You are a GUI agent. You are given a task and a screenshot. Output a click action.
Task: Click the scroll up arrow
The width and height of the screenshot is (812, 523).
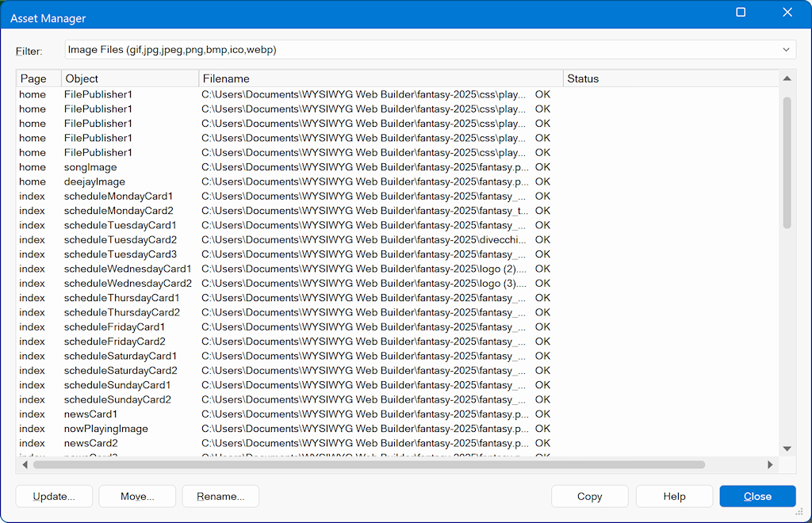(787, 78)
